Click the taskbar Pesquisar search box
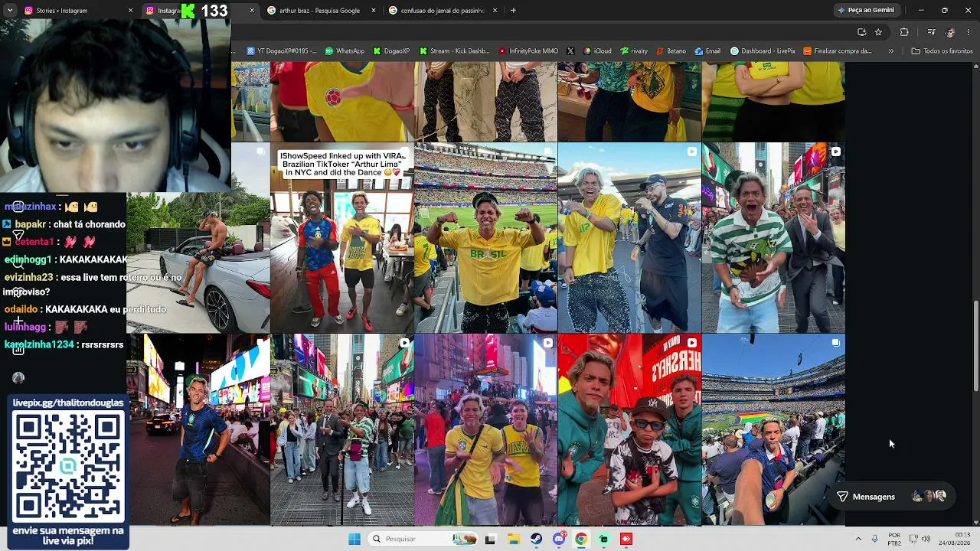980x551 pixels. tap(423, 539)
